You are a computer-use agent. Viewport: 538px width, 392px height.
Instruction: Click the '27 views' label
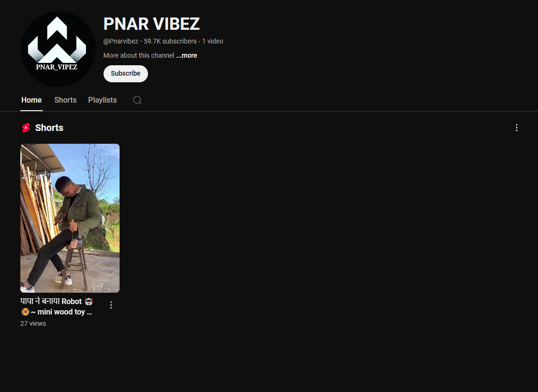(x=33, y=324)
